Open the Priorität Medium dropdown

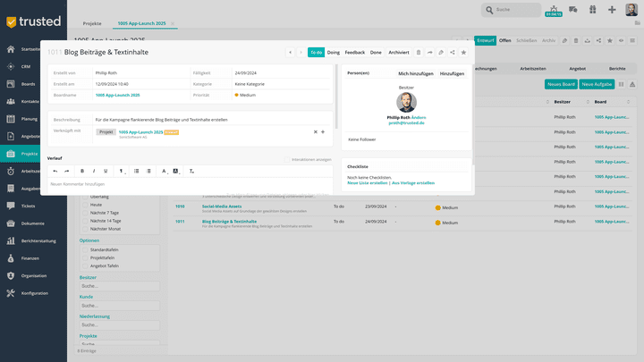(247, 95)
